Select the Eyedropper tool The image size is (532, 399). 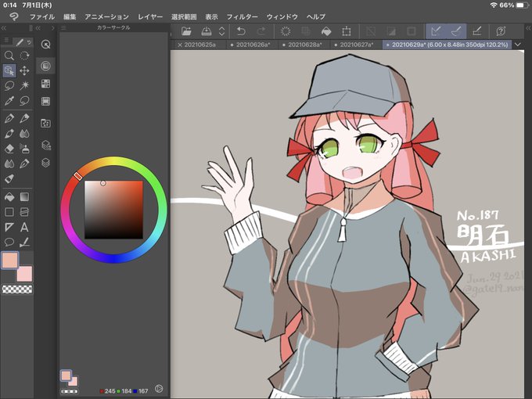9,101
